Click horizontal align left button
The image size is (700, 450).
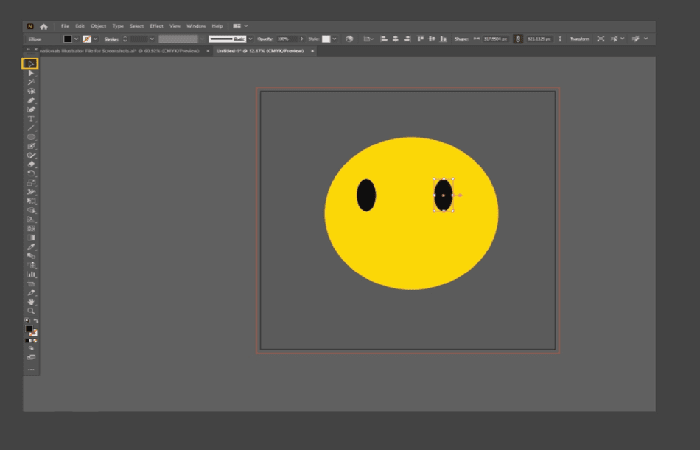click(384, 39)
